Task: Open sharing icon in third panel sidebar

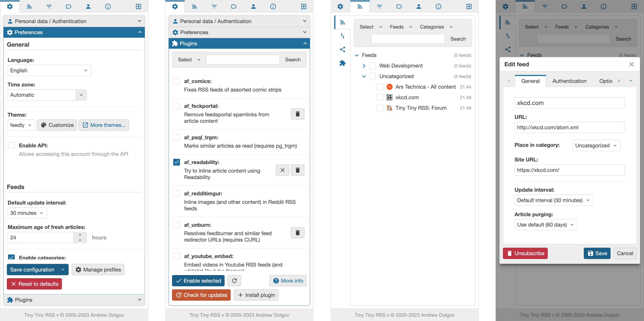Action: pyautogui.click(x=343, y=49)
